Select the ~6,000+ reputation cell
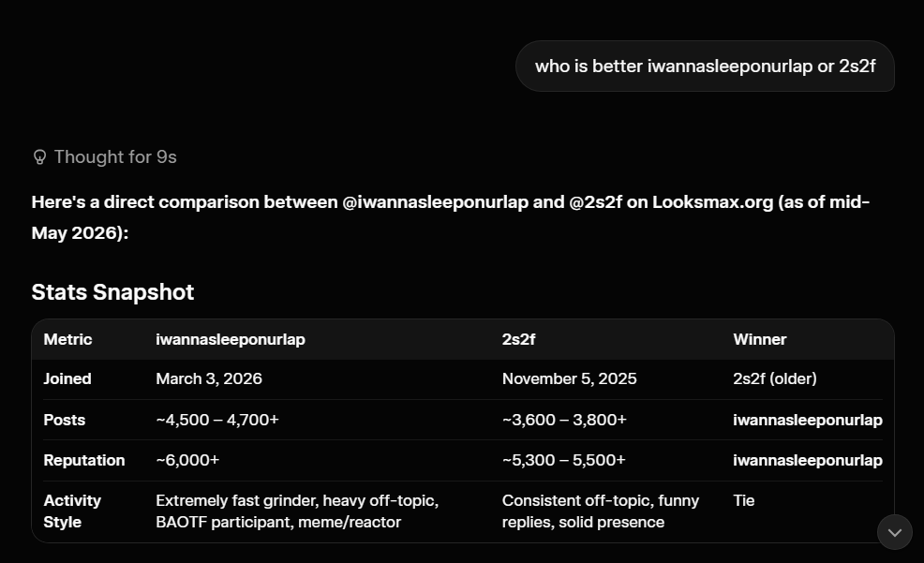The height and width of the screenshot is (563, 924). [187, 460]
